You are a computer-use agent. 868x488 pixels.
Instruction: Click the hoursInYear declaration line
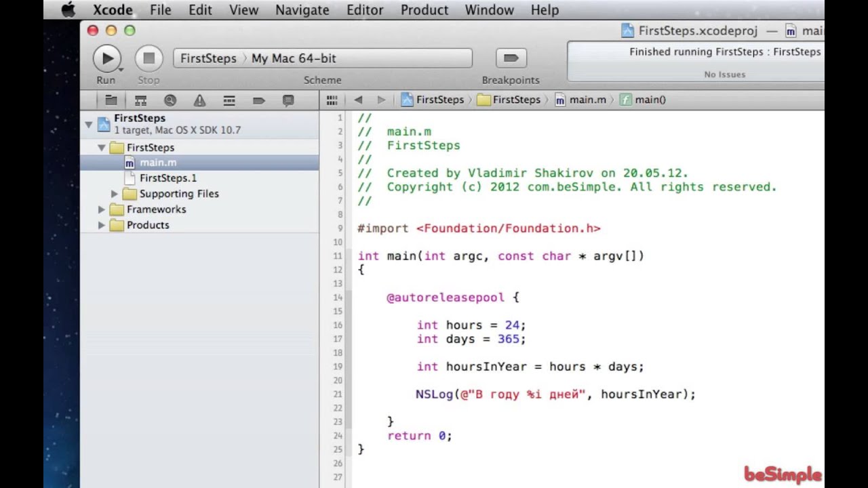pyautogui.click(x=530, y=367)
